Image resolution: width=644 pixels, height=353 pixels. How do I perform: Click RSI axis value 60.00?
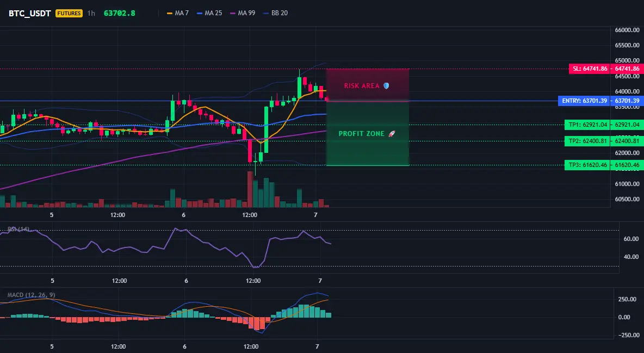631,239
